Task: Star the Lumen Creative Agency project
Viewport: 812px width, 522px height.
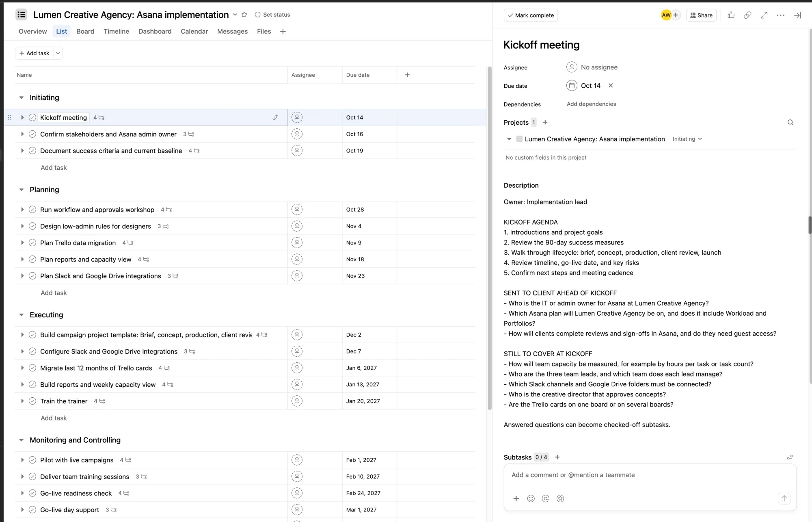Action: [244, 15]
